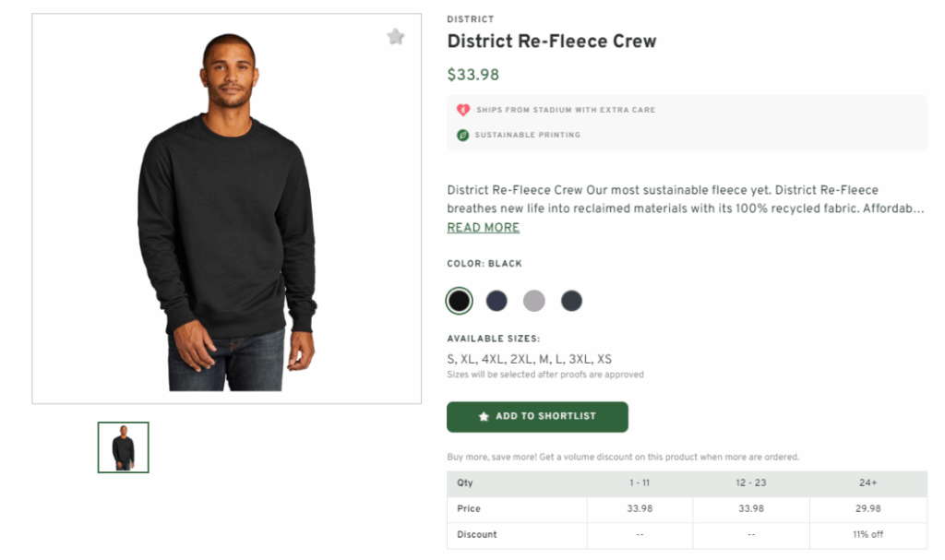Click the 24+ quantity column header
Viewport: 945px width, 560px height.
coord(868,483)
